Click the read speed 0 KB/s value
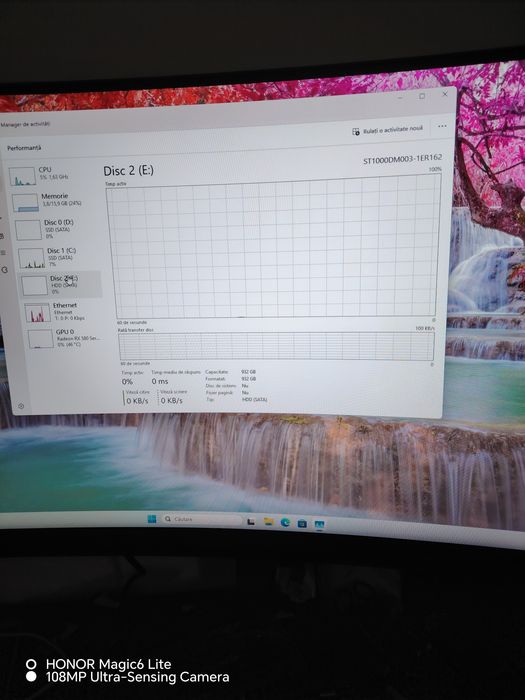 point(137,401)
